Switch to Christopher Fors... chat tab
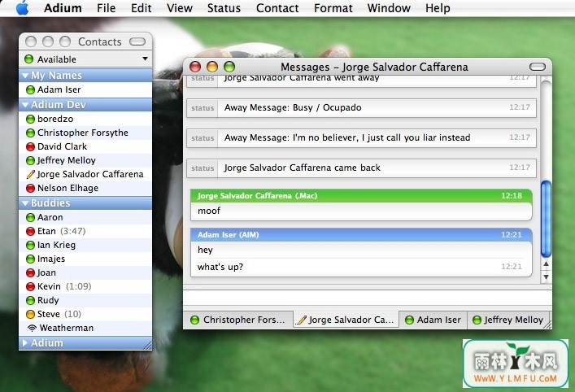This screenshot has width=575, height=392. (238, 320)
